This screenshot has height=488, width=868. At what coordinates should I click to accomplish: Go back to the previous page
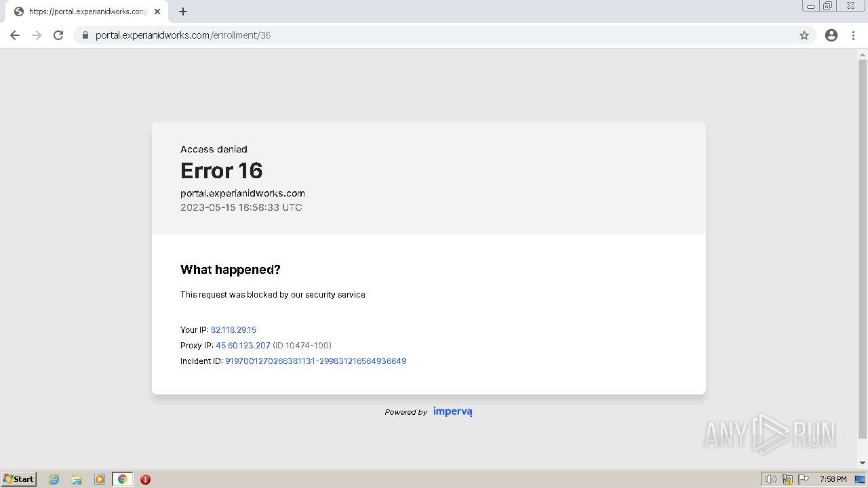pos(15,35)
